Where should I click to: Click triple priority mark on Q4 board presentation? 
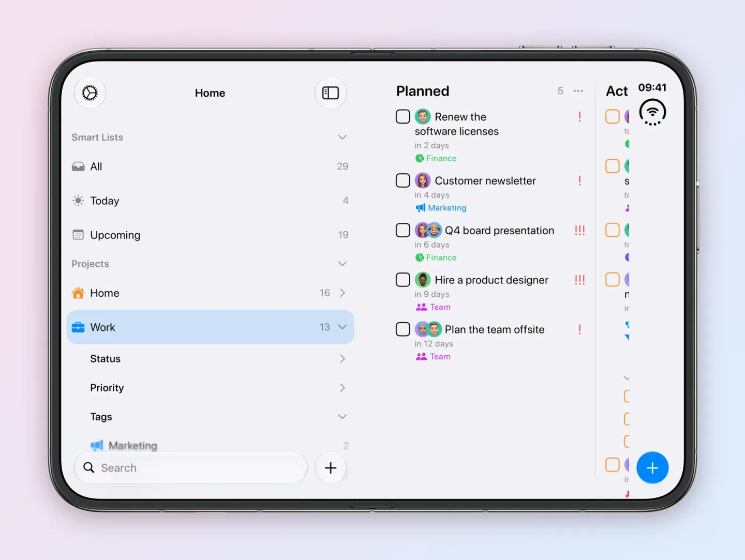(579, 231)
